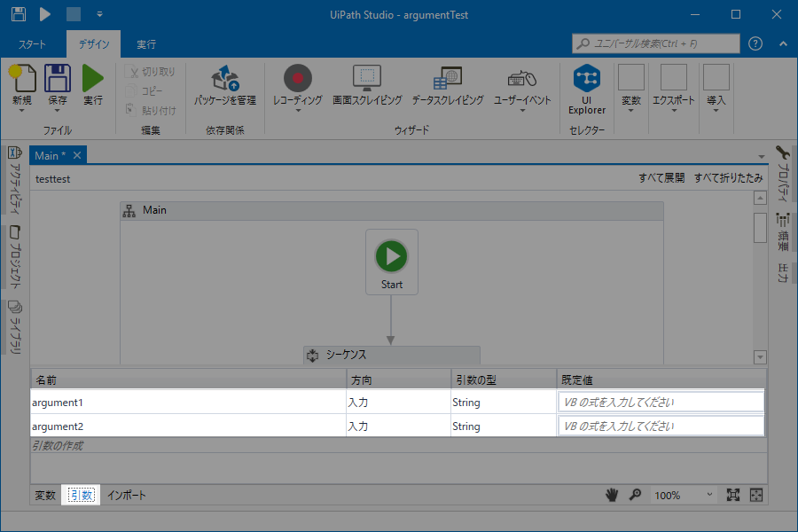Switch to the 実行 ribbon tab

146,44
